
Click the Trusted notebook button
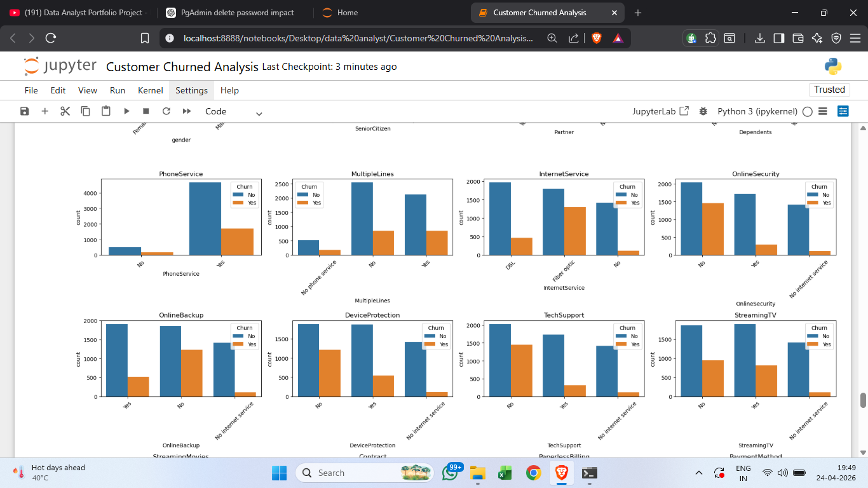(x=829, y=90)
